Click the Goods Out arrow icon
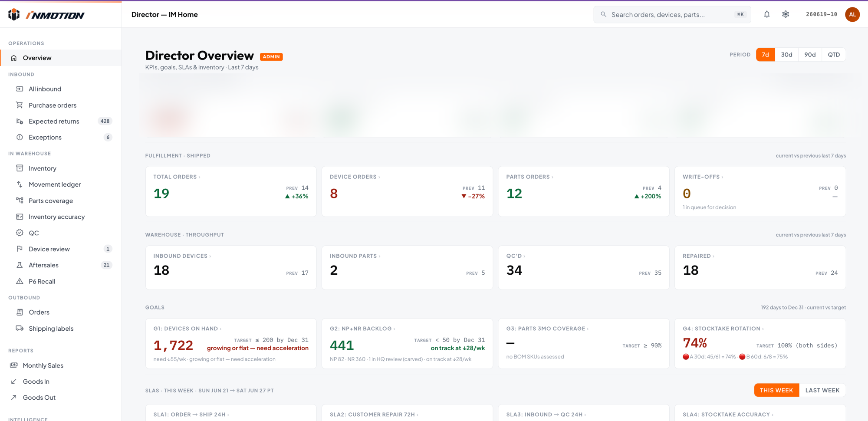The width and height of the screenshot is (868, 421). tap(14, 397)
